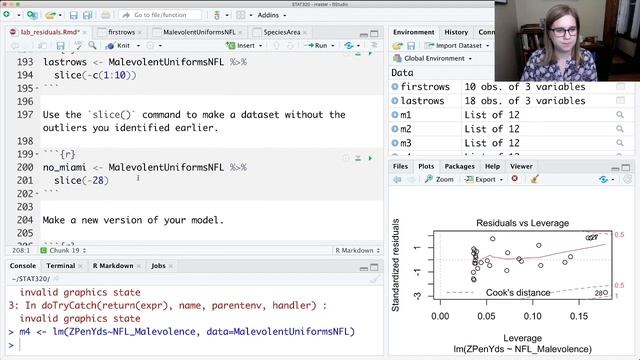The width and height of the screenshot is (640, 360).
Task: Open the publish icon in the editor toolbar
Action: [x=349, y=46]
